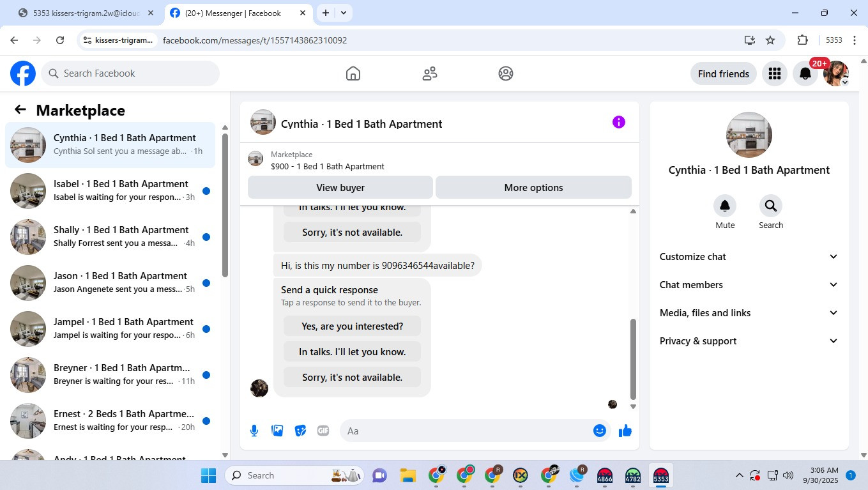Open the notifications bell icon
This screenshot has height=490, width=868.
tap(805, 73)
